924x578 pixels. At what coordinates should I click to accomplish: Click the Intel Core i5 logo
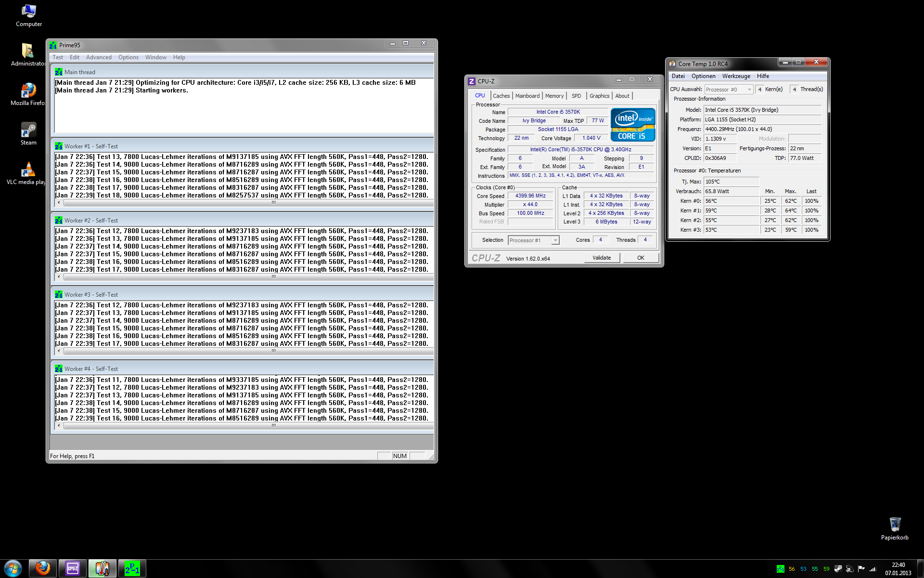(632, 124)
